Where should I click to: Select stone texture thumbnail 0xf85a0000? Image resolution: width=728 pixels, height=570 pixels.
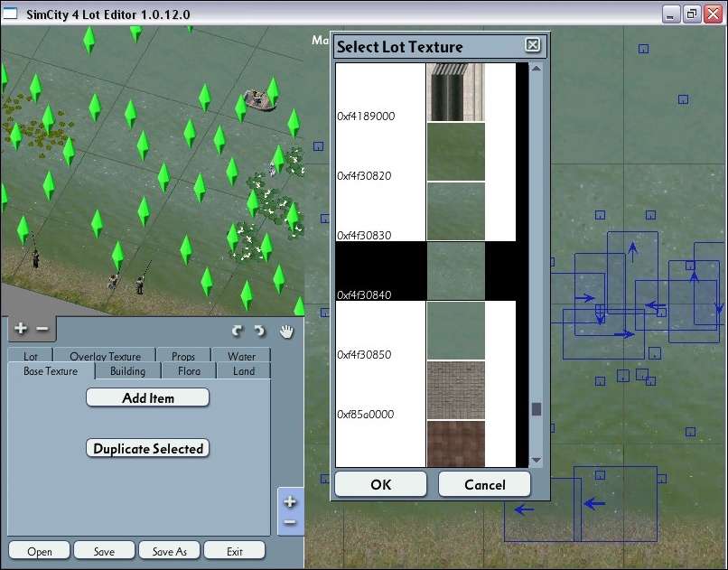click(456, 390)
